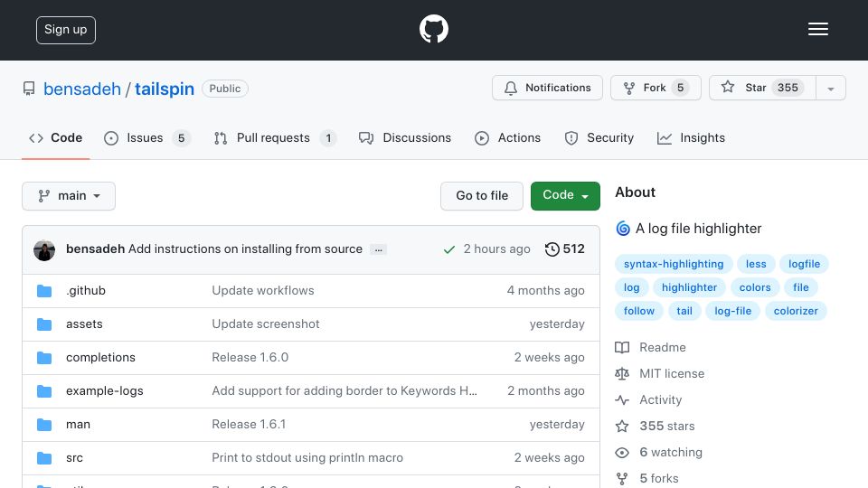Click the Readme book icon in About
Screen dimensions: 868x488
click(622, 347)
